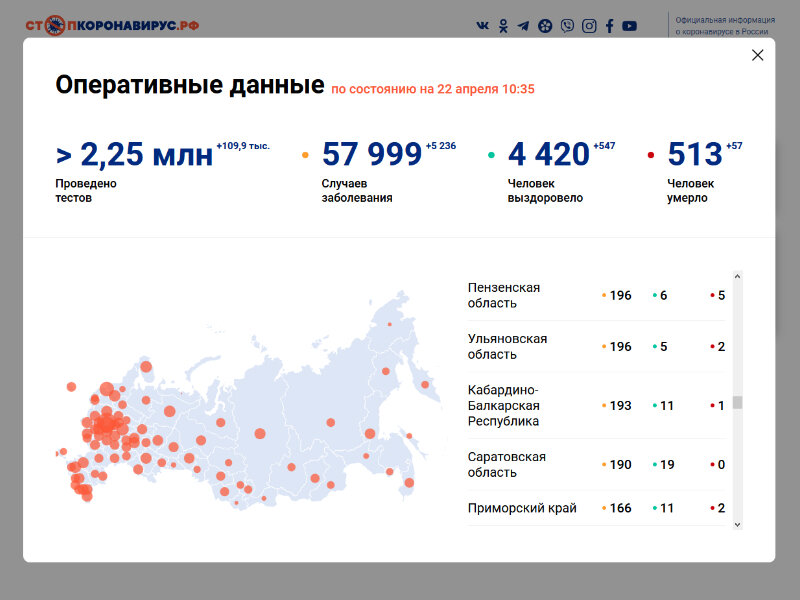The width and height of the screenshot is (800, 600).
Task: Select the red deaths indicator dot for Ульяновская область
Action: pos(710,347)
